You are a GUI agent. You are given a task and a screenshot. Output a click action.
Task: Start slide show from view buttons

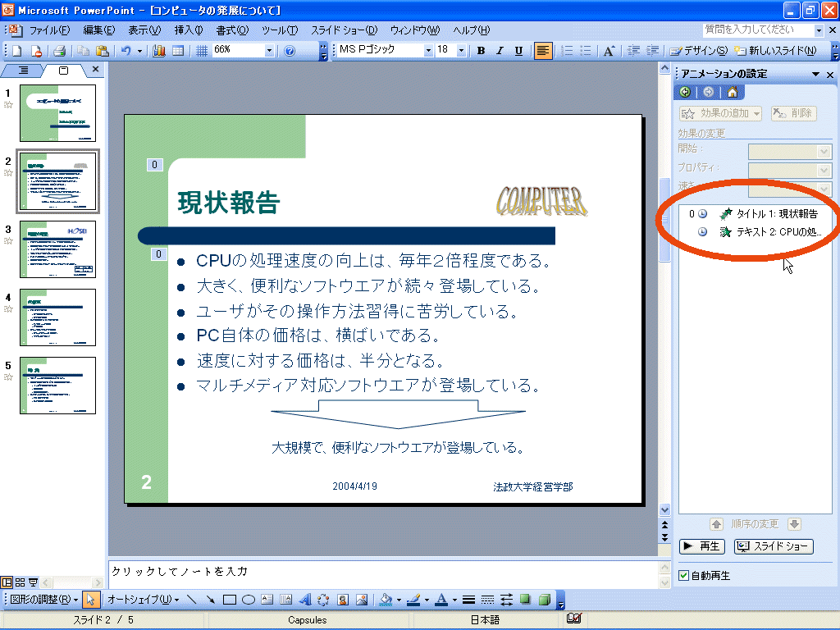click(33, 582)
